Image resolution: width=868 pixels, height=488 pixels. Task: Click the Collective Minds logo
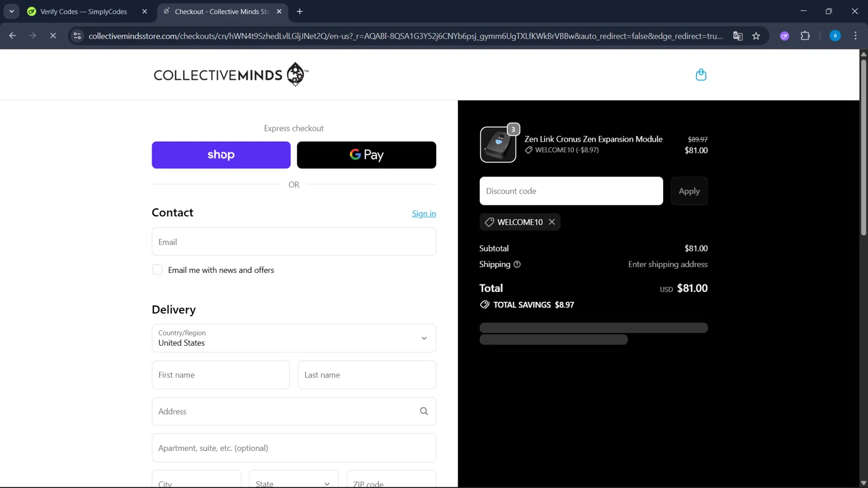(x=231, y=75)
